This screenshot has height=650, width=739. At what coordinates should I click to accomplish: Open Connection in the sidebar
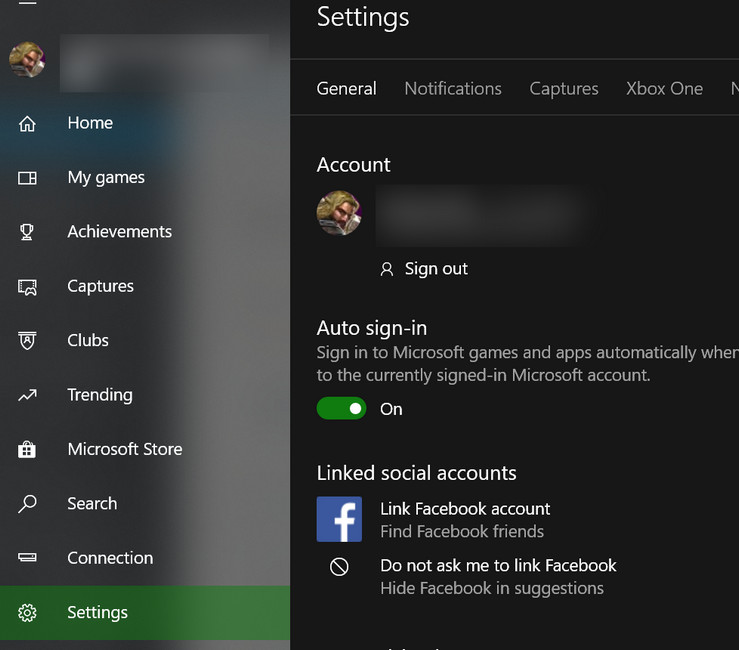[x=145, y=558]
